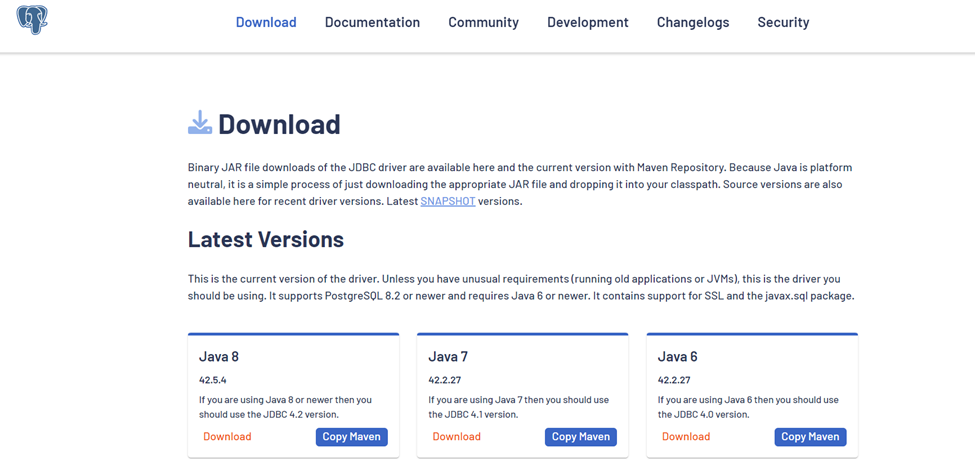
Task: Copy Maven for Java 8
Action: pos(351,437)
